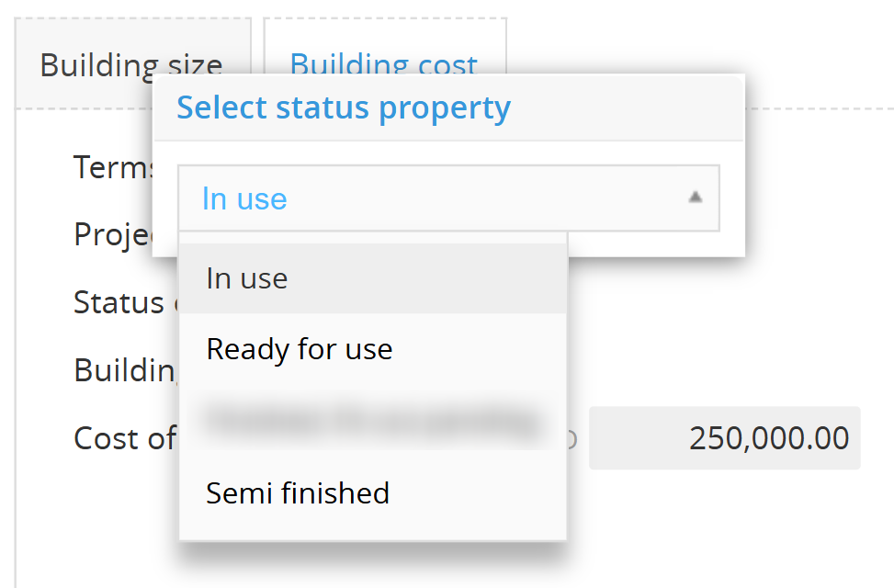
Task: Click empty space below "Semi finished" option
Action: [x=372, y=528]
